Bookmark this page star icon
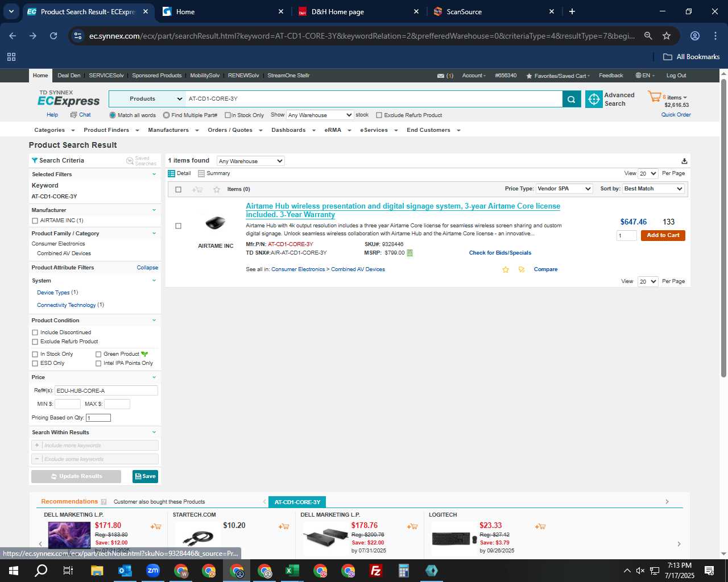 [667, 36]
